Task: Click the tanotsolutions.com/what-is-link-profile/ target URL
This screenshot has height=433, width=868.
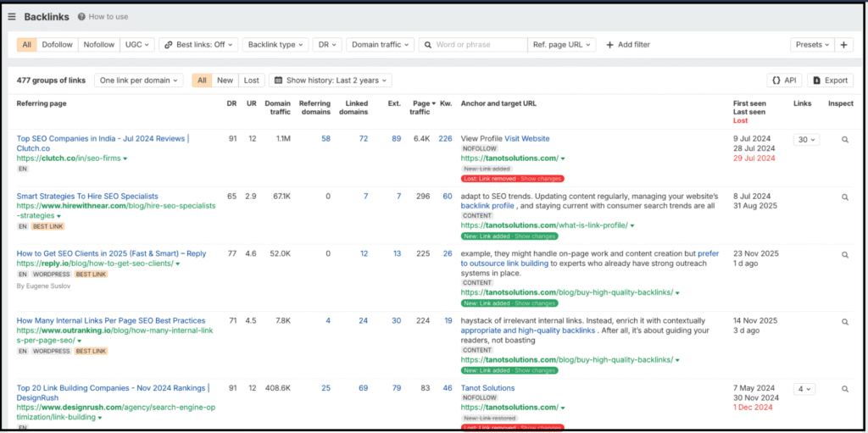Action: (544, 225)
